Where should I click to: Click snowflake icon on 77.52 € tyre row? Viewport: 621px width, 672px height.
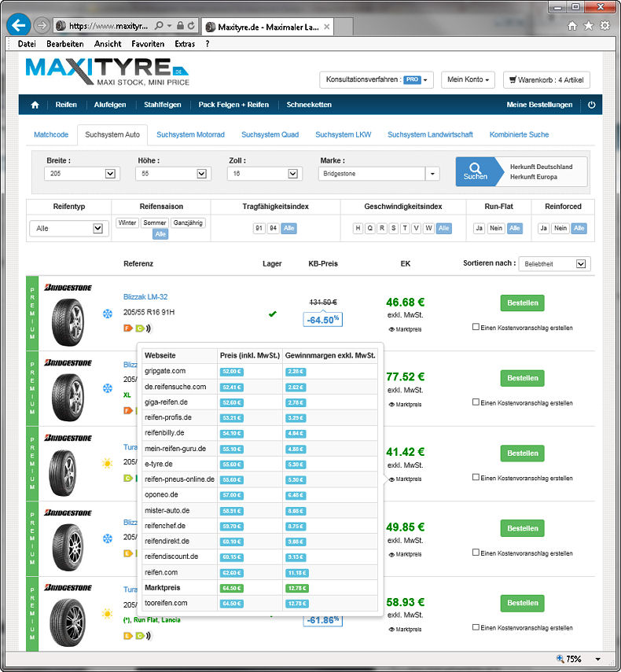[x=107, y=388]
